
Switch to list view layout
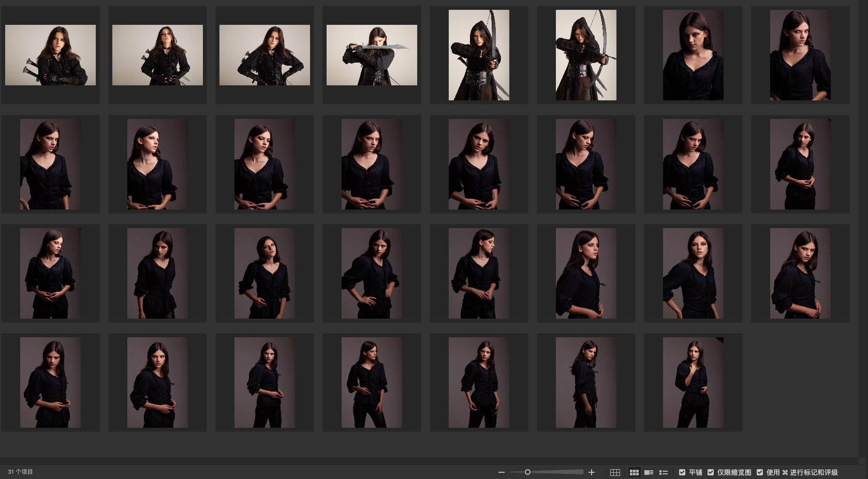tap(664, 472)
